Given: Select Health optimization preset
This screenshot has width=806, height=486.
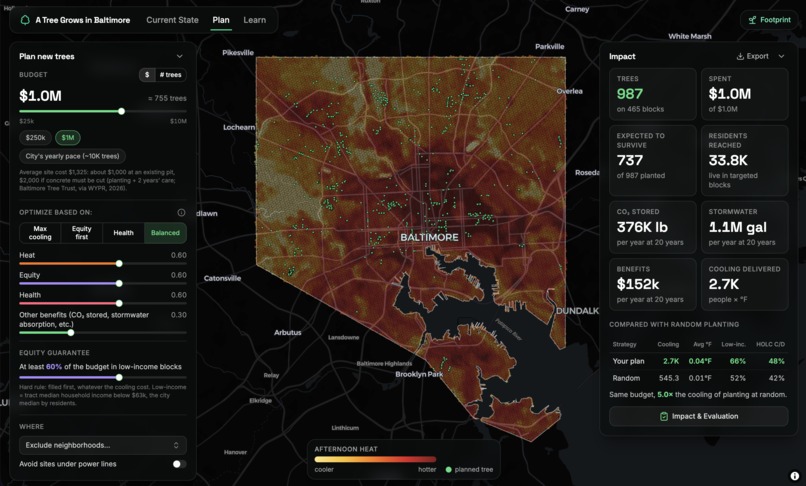Looking at the screenshot, I should click(x=123, y=233).
